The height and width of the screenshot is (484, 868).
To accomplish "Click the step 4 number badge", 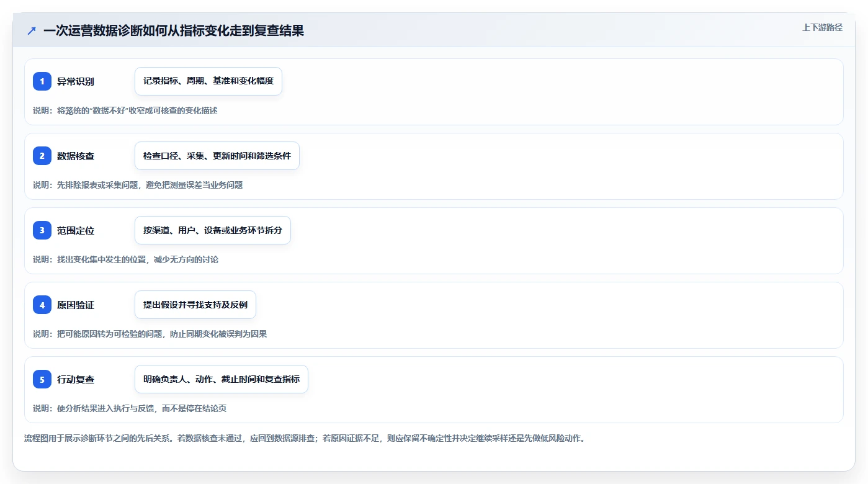I will click(42, 305).
